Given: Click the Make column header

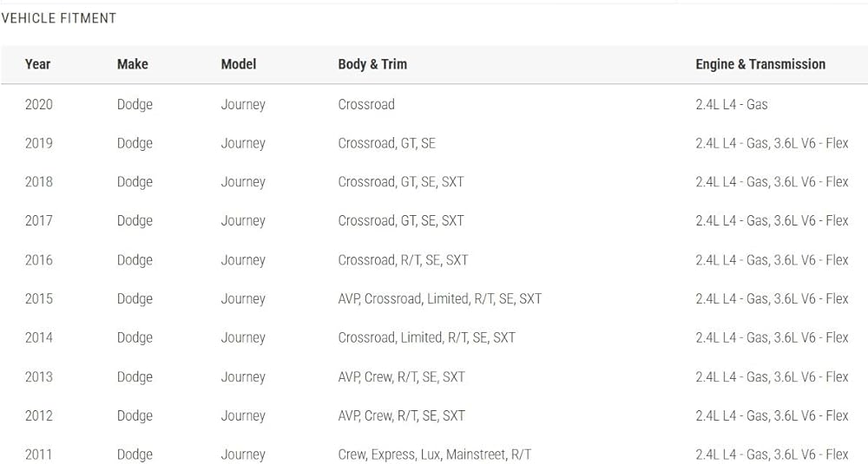Looking at the screenshot, I should click(x=132, y=64).
